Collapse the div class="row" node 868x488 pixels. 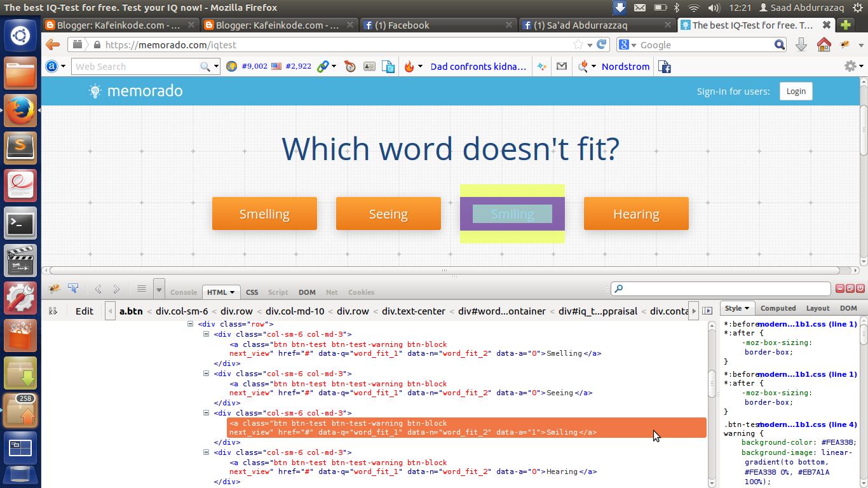click(191, 324)
